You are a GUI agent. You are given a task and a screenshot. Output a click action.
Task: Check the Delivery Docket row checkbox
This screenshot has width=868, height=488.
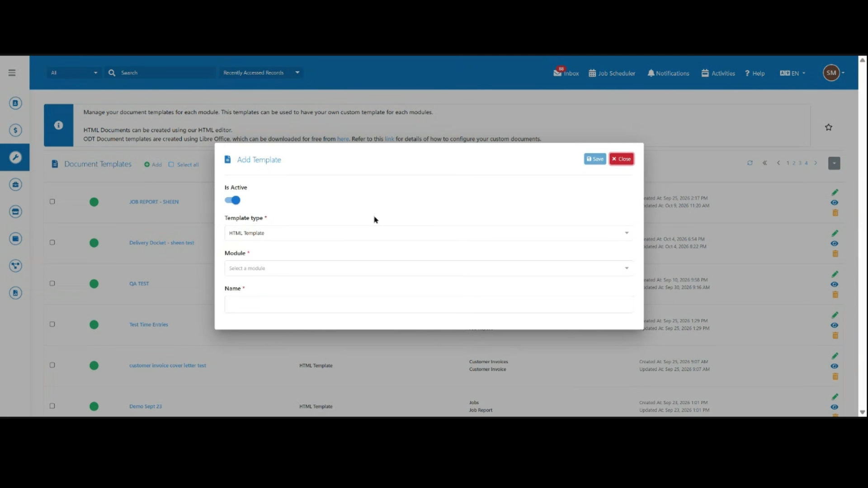tap(52, 243)
